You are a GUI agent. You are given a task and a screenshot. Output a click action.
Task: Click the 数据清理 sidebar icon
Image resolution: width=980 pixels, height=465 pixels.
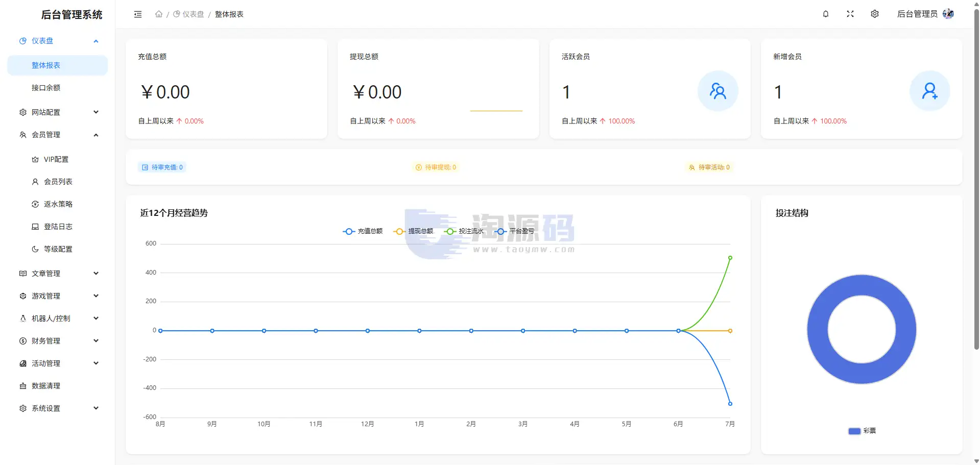23,386
